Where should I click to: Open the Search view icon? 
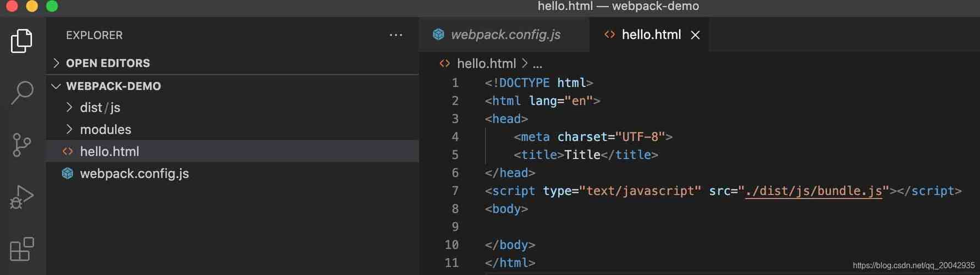coord(22,92)
